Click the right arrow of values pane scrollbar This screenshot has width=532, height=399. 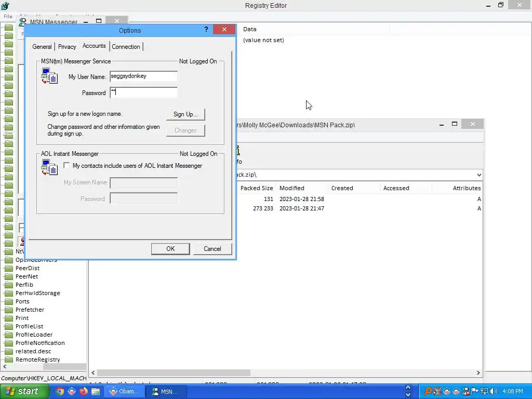point(478,373)
